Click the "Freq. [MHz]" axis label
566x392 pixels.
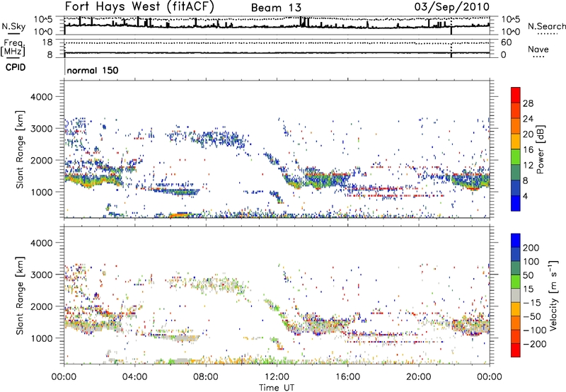pos(13,47)
